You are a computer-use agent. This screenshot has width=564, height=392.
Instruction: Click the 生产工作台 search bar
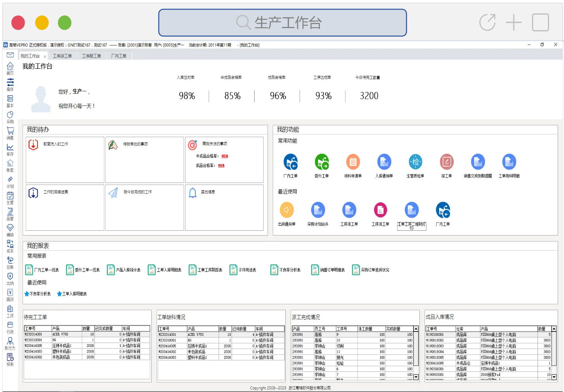pyautogui.click(x=283, y=23)
